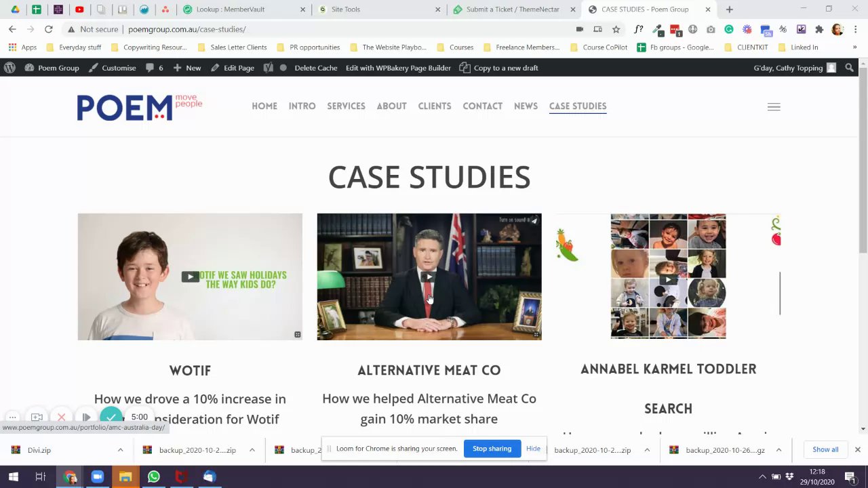Viewport: 868px width, 488px height.
Task: Open Zoom from the taskbar
Action: pyautogui.click(x=98, y=476)
